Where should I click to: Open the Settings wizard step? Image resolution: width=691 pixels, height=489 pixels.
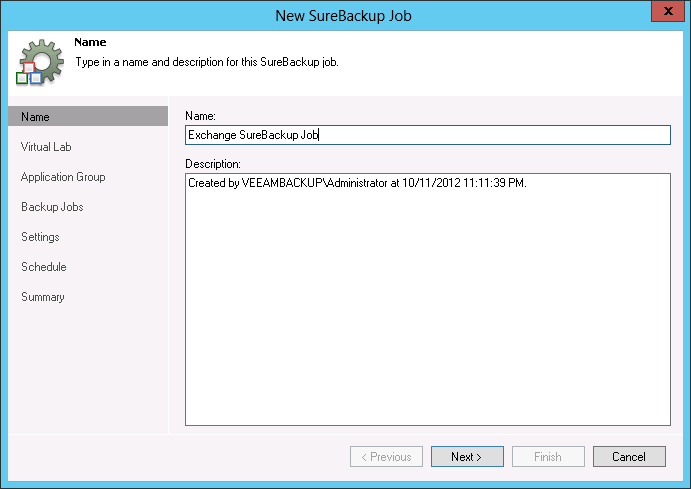(40, 237)
